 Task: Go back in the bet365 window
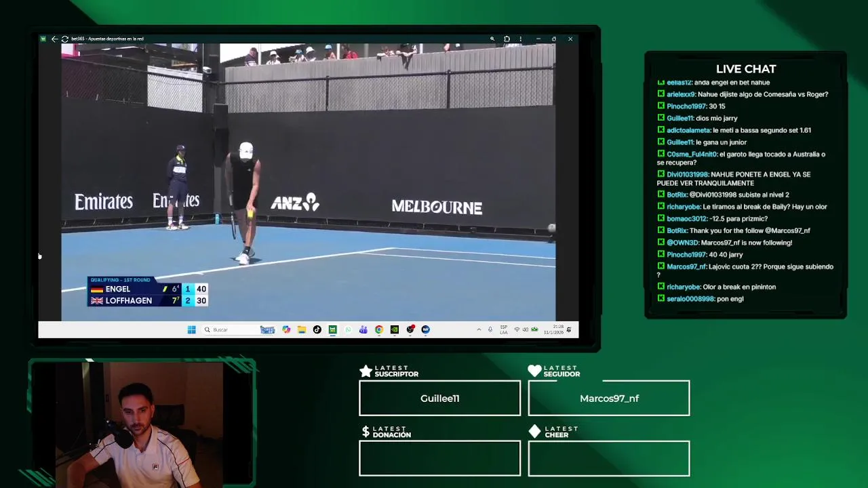54,39
